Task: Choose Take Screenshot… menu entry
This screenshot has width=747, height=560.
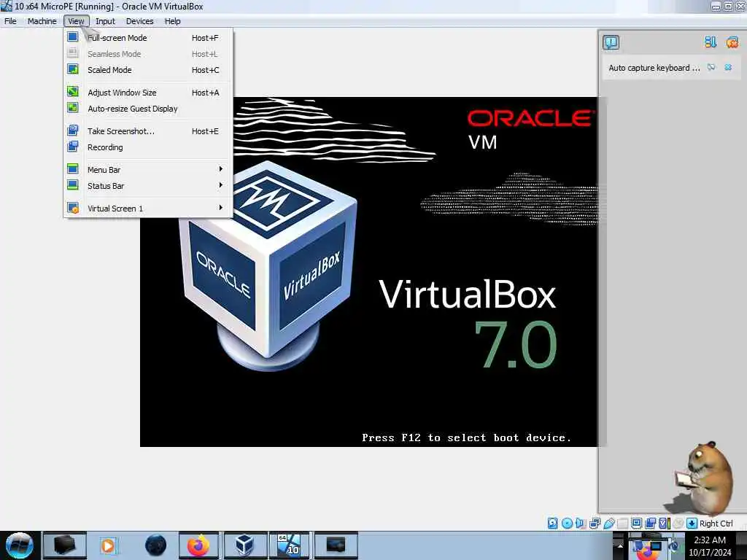Action: 147,131
